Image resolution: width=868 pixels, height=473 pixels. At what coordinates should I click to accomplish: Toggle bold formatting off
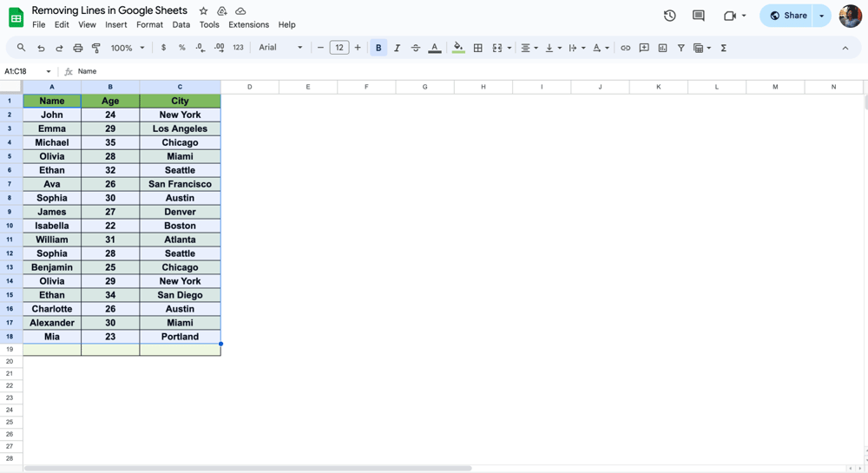pyautogui.click(x=378, y=48)
